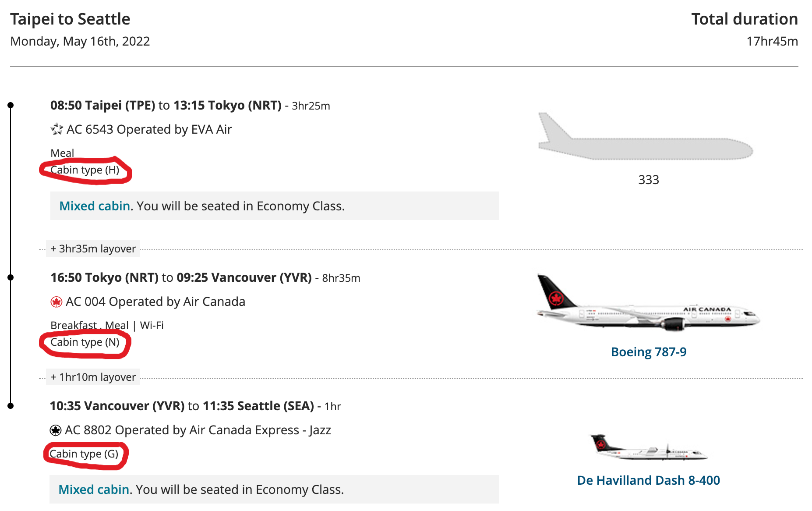Click the Wi-Fi amenity text on AC 004
Image resolution: width=812 pixels, height=511 pixels.
coord(152,326)
